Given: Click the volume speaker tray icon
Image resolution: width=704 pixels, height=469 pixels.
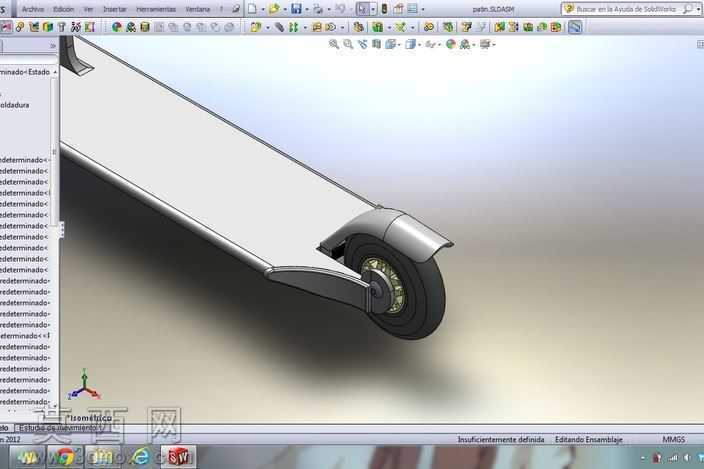Looking at the screenshot, I should 687,458.
